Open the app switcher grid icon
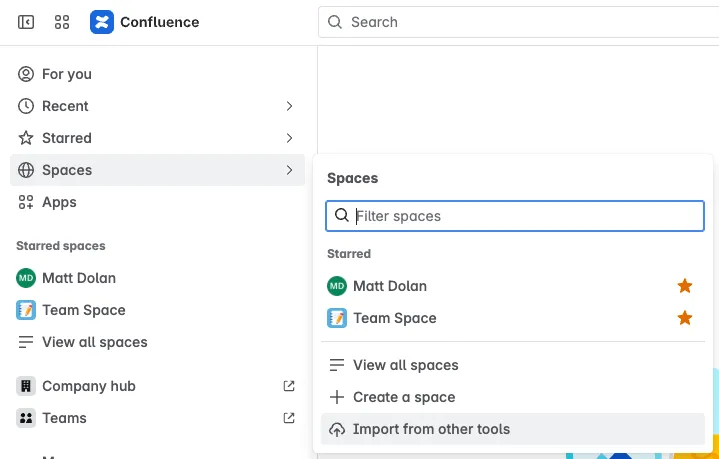The width and height of the screenshot is (719, 459). [x=62, y=22]
